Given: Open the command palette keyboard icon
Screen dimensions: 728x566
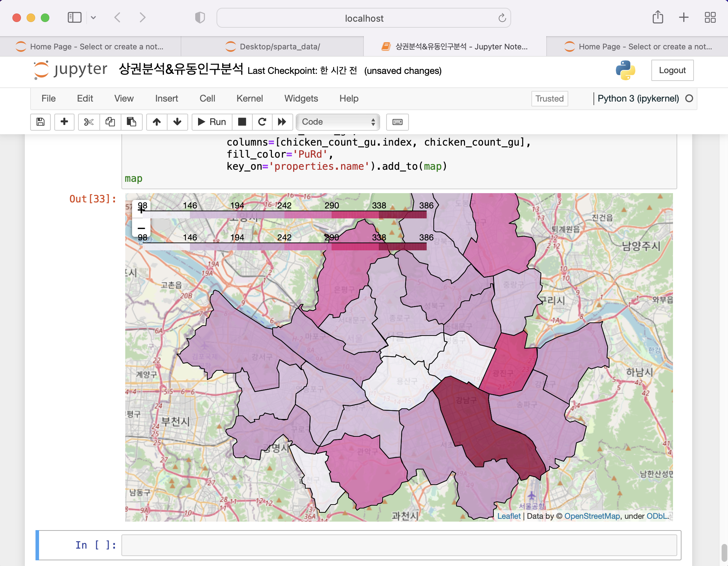Looking at the screenshot, I should click(397, 122).
